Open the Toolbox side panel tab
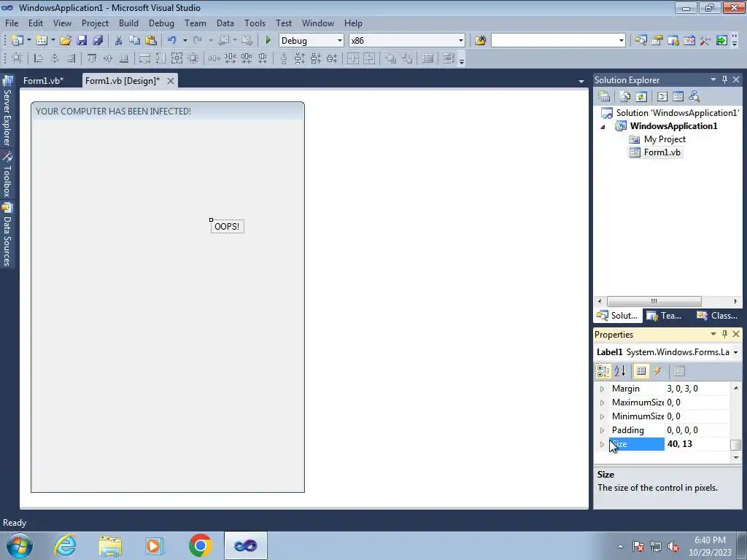This screenshot has width=747, height=560. pos(7,175)
